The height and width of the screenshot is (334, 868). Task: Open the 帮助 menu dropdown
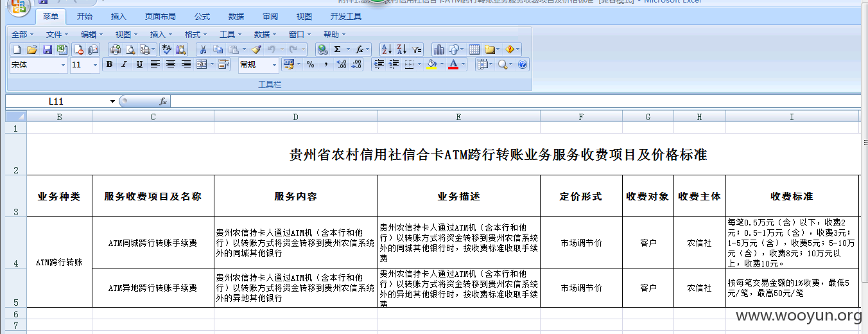tap(334, 34)
